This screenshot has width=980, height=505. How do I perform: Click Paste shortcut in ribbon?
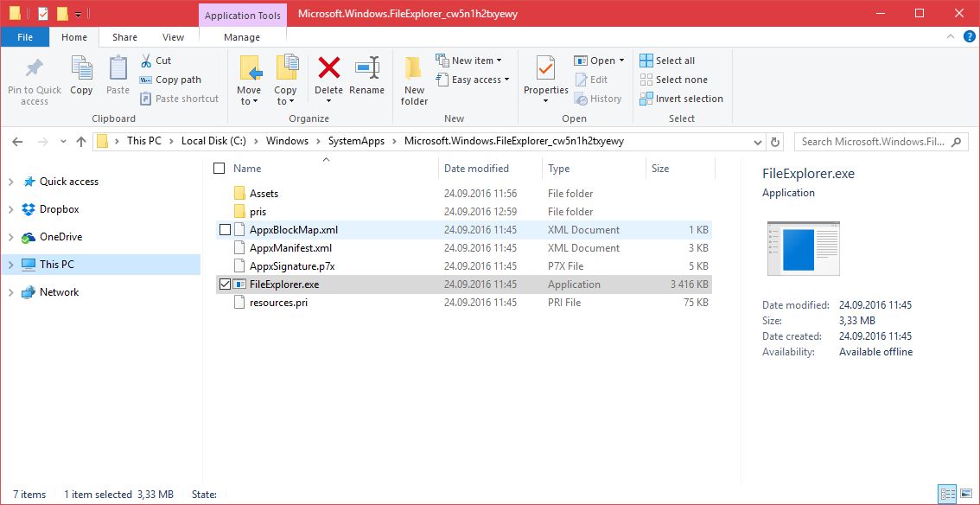pyautogui.click(x=180, y=98)
